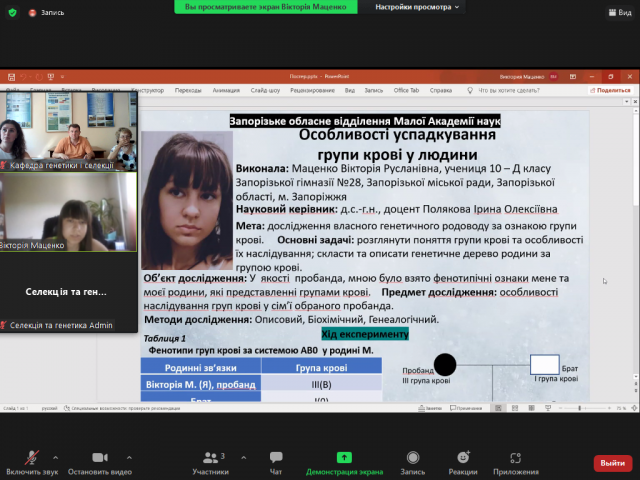Switch layout with the Вид view button
The height and width of the screenshot is (480, 640).
(x=619, y=12)
